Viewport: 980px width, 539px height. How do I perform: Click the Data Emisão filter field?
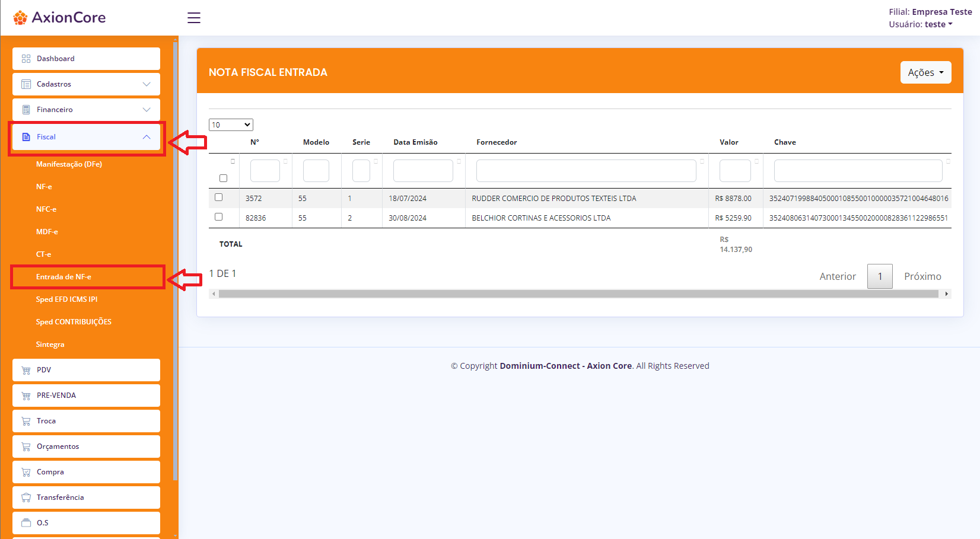423,171
